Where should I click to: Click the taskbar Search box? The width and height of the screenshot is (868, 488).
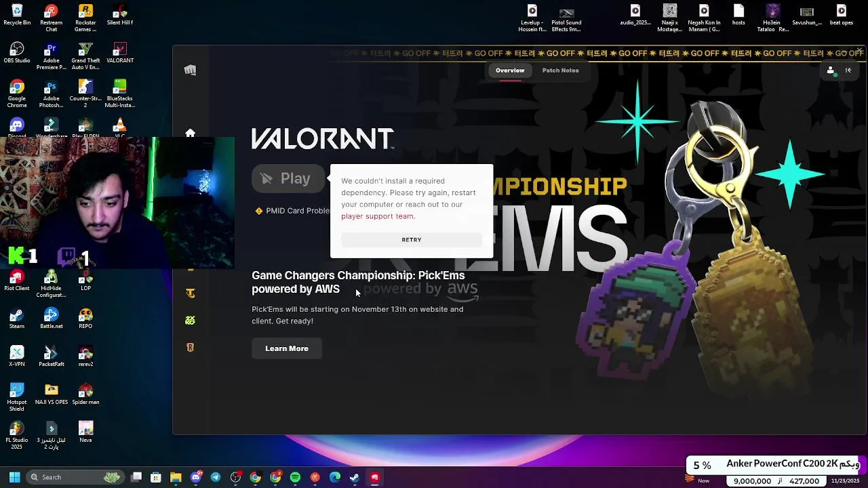(x=75, y=477)
